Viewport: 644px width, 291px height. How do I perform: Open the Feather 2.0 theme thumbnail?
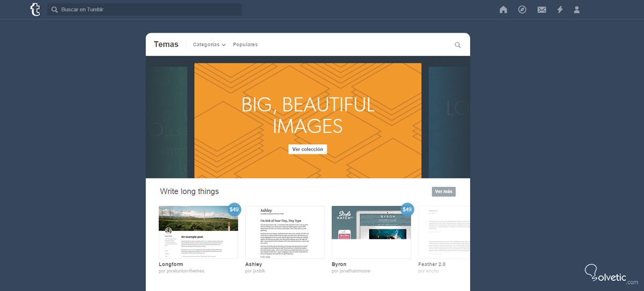pyautogui.click(x=444, y=232)
